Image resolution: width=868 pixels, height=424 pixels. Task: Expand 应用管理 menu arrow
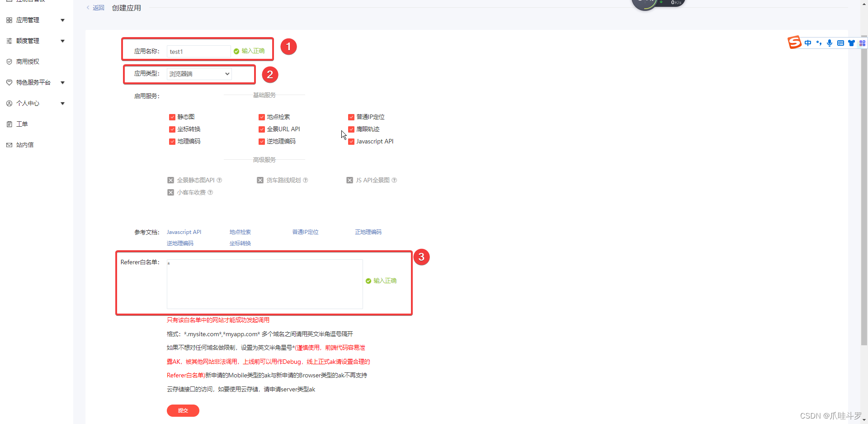(62, 20)
